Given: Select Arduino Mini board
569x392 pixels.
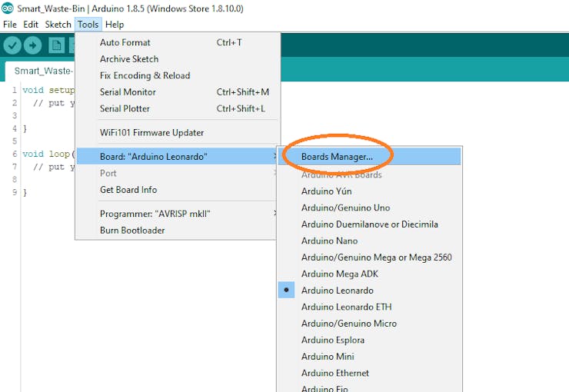Looking at the screenshot, I should click(369, 357).
